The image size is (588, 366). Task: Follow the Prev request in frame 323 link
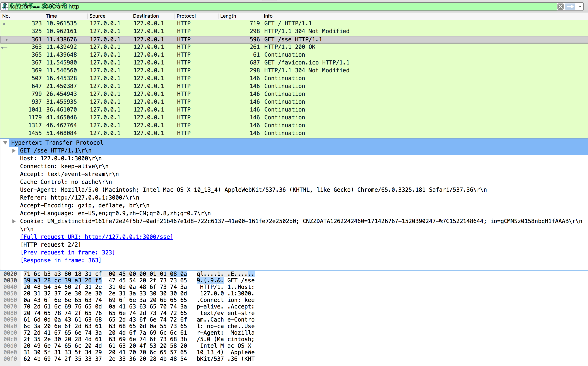point(68,252)
